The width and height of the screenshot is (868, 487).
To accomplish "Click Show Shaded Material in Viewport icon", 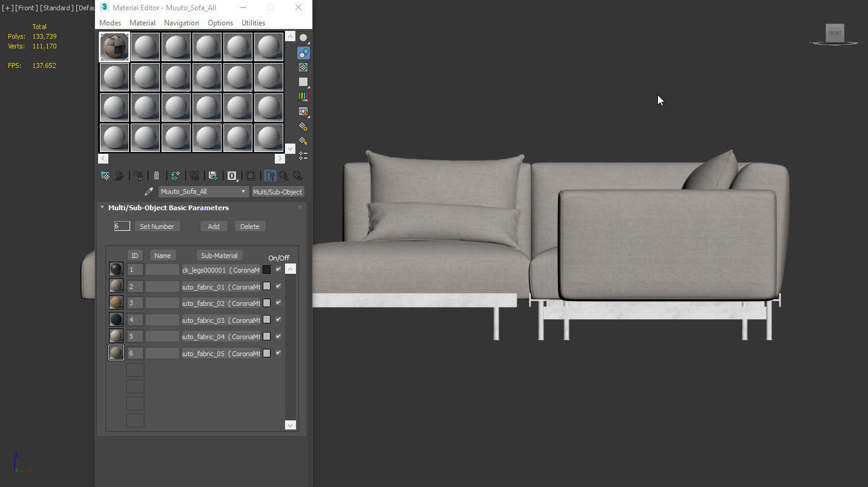I will (251, 176).
